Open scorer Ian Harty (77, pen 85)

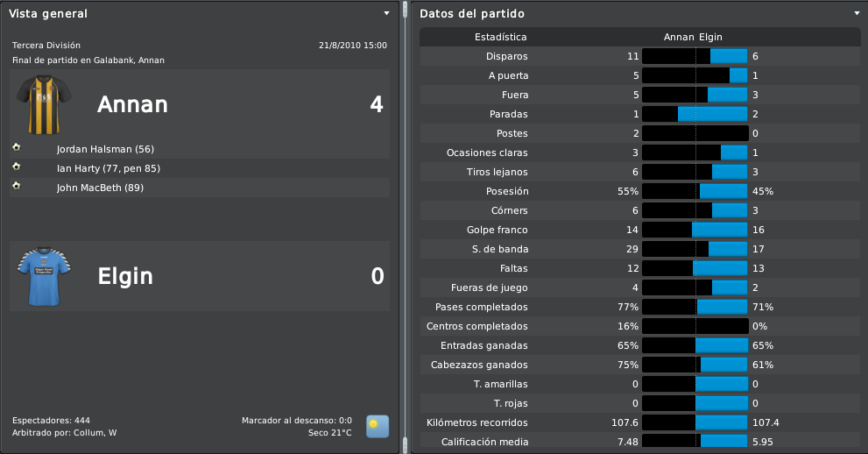point(109,169)
